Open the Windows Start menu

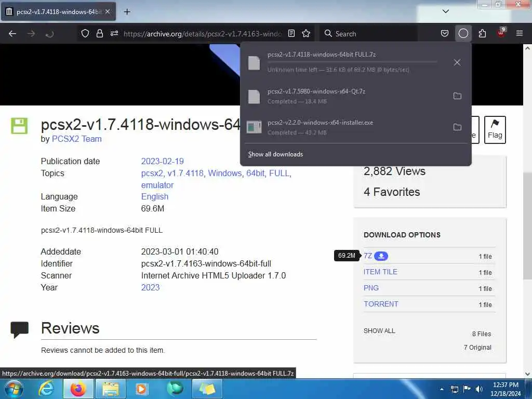(x=14, y=389)
